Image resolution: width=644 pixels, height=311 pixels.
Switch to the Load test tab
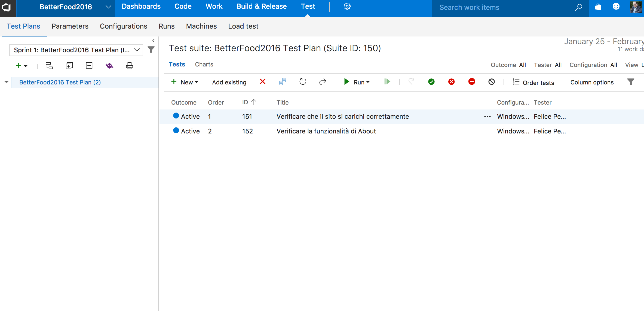coord(243,26)
